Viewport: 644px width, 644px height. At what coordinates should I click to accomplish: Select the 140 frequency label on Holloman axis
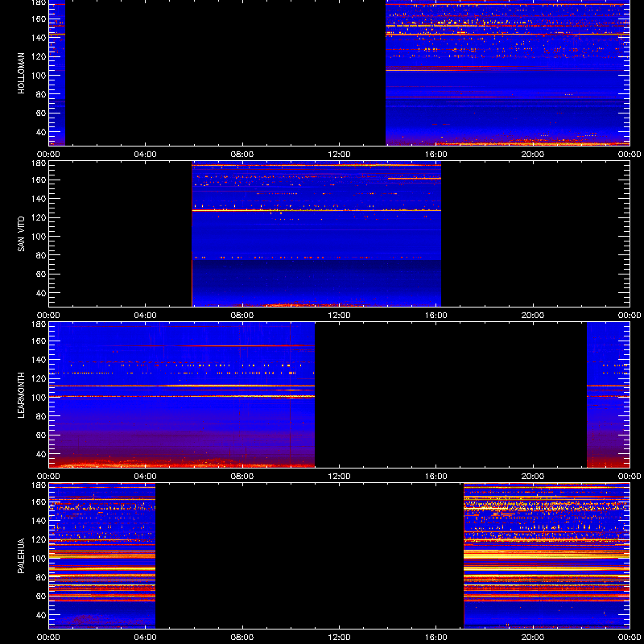pyautogui.click(x=39, y=38)
